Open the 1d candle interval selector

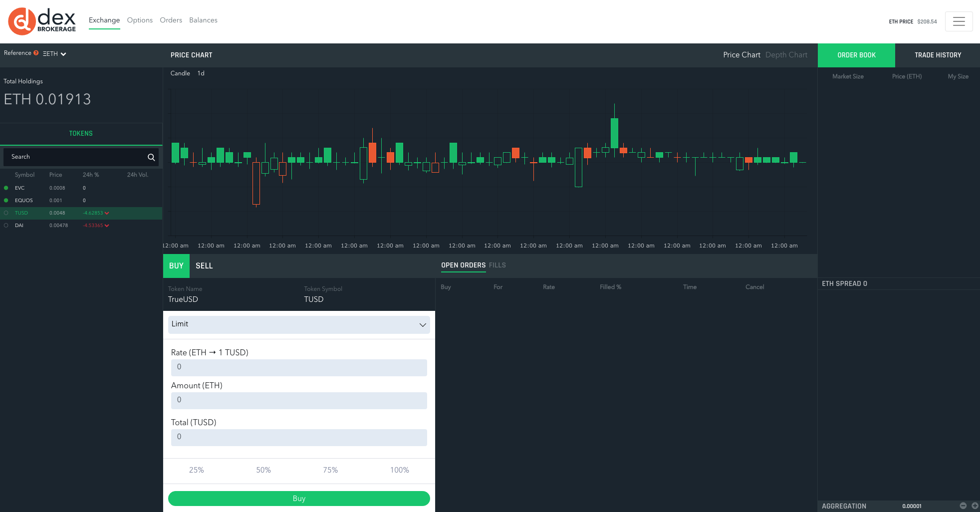(201, 73)
